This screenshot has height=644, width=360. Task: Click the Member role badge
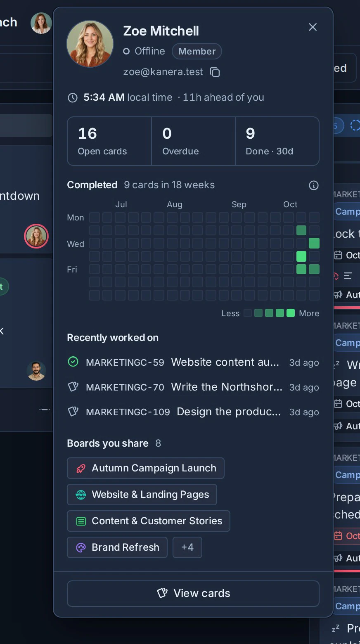[197, 51]
